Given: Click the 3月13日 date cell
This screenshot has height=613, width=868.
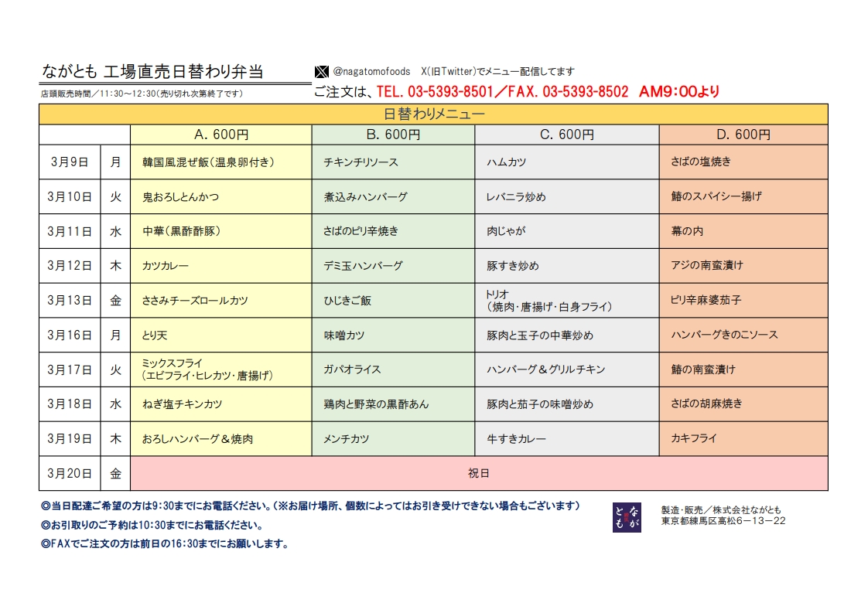Looking at the screenshot, I should pyautogui.click(x=70, y=301).
